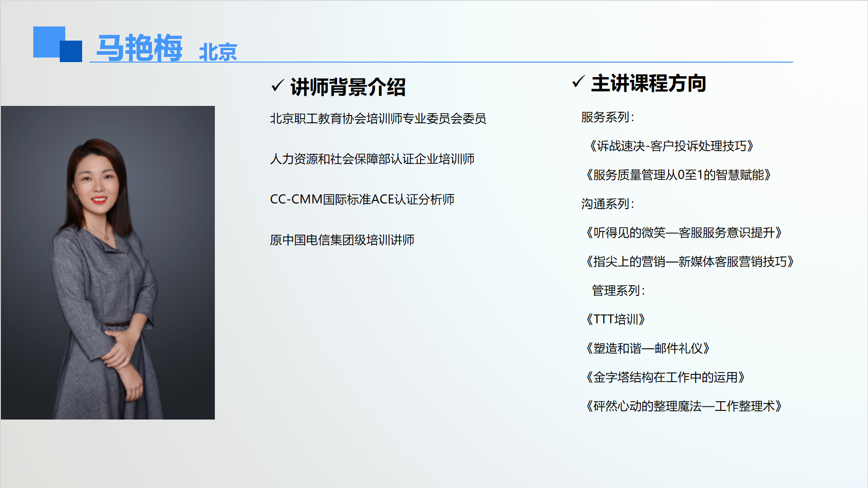Click the checkmark beside 主讲课程方向

578,82
